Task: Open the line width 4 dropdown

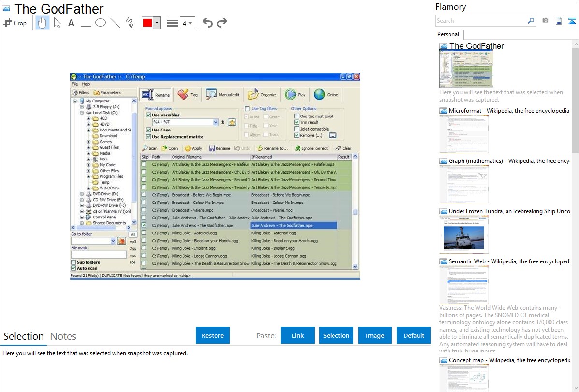Action: click(188, 23)
